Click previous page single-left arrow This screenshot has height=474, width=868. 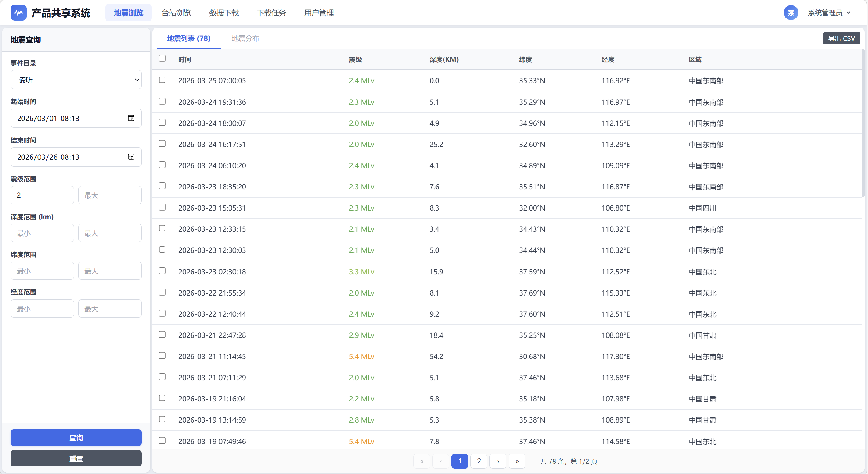point(441,461)
